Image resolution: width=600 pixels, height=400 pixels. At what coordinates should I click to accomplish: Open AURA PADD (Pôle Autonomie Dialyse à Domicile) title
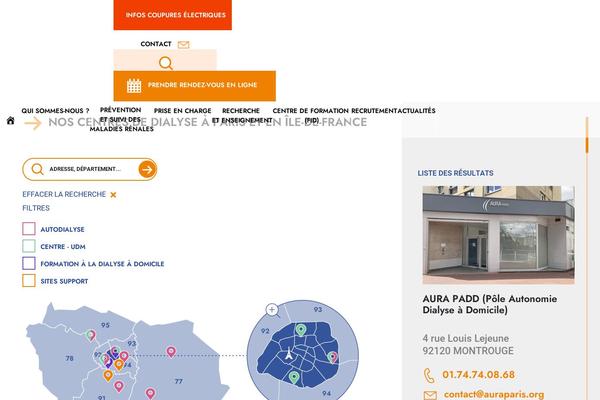tap(490, 304)
